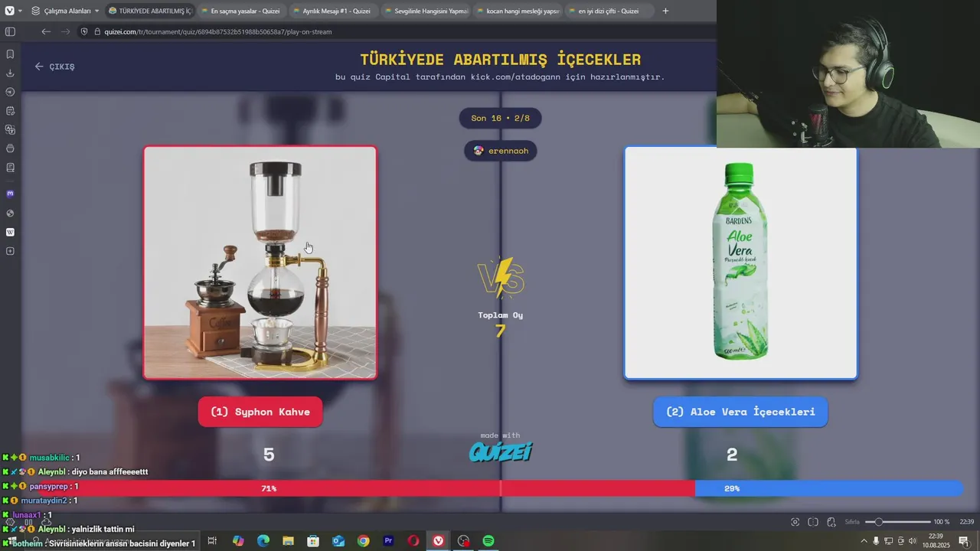This screenshot has height=551, width=980.
Task: Toggle images and animations icon
Action: point(831,522)
